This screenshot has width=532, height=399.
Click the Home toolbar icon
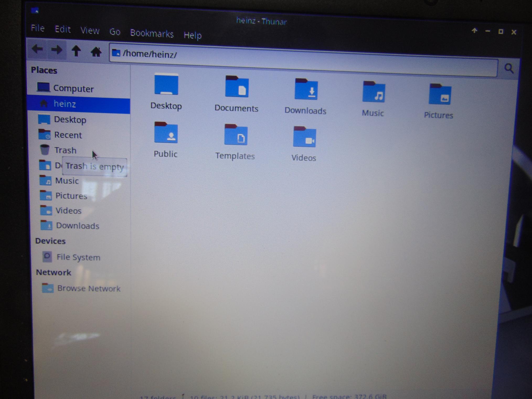[96, 52]
